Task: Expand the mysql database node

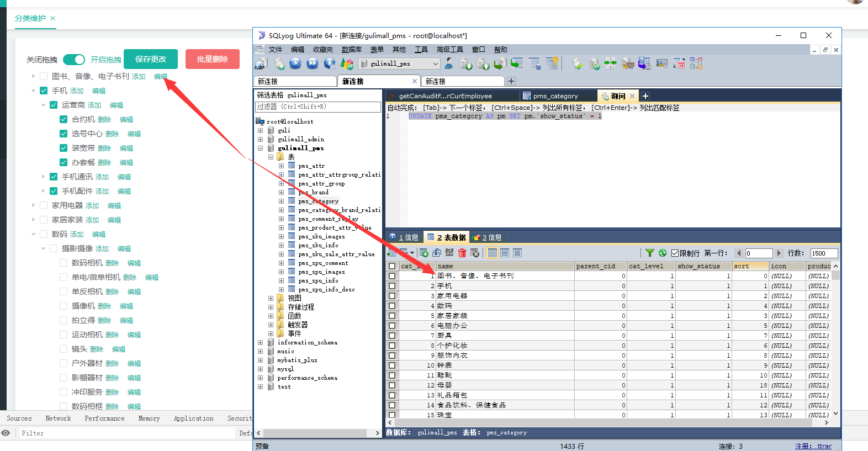Action: click(260, 369)
